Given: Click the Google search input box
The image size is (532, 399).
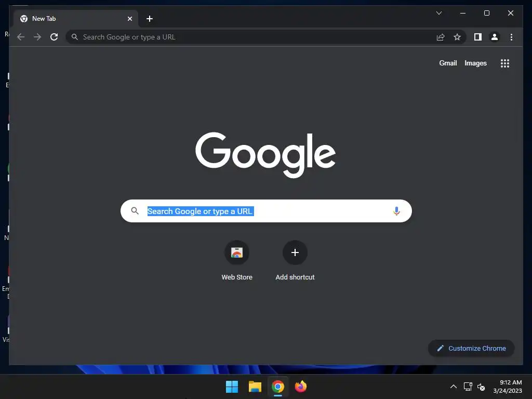Looking at the screenshot, I should coord(266,211).
